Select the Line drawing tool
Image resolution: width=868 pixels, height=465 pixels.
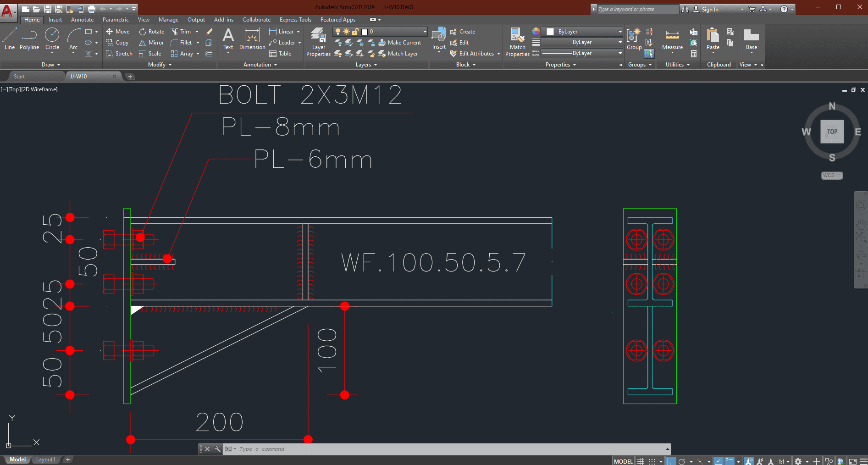[x=10, y=39]
